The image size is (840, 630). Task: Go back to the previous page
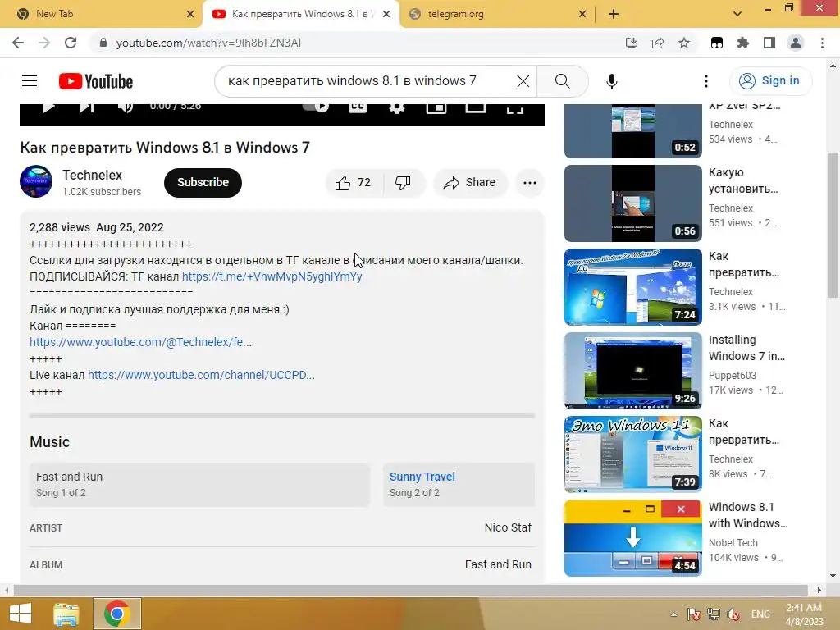(18, 43)
